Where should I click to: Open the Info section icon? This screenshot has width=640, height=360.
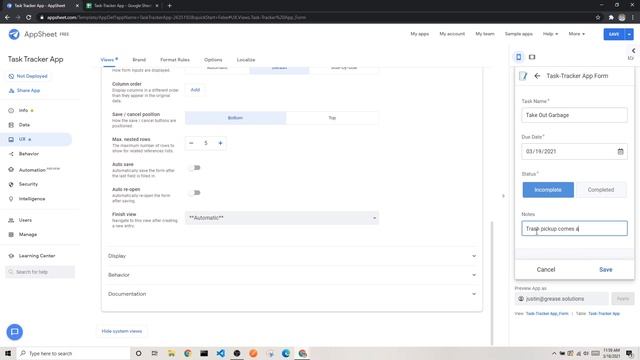pyautogui.click(x=11, y=111)
